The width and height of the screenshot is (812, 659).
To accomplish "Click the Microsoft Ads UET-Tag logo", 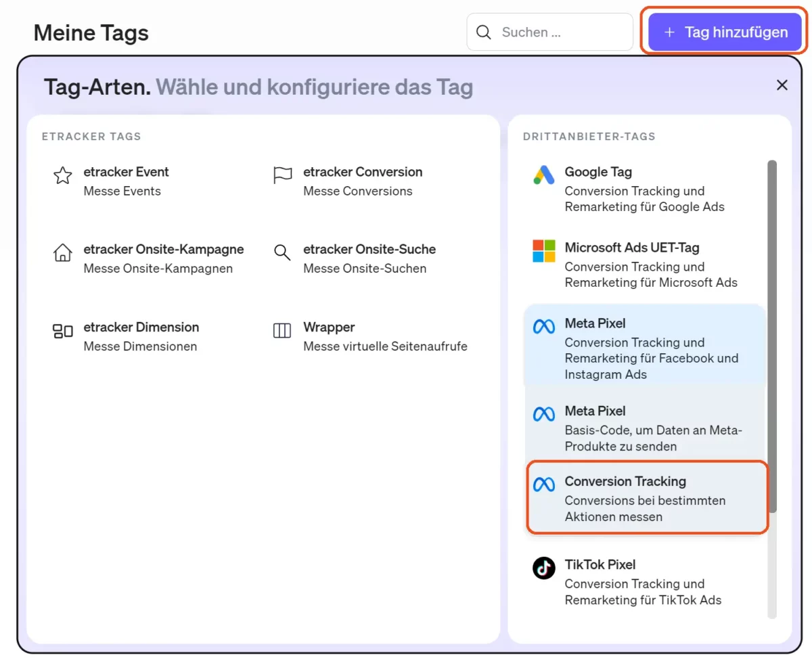I will (x=543, y=251).
